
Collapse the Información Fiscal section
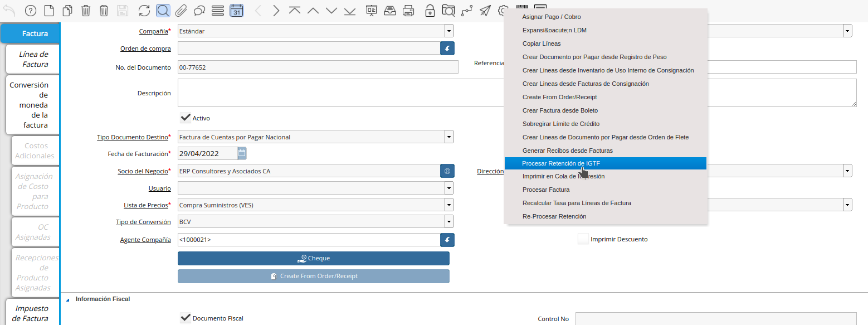[x=69, y=299]
